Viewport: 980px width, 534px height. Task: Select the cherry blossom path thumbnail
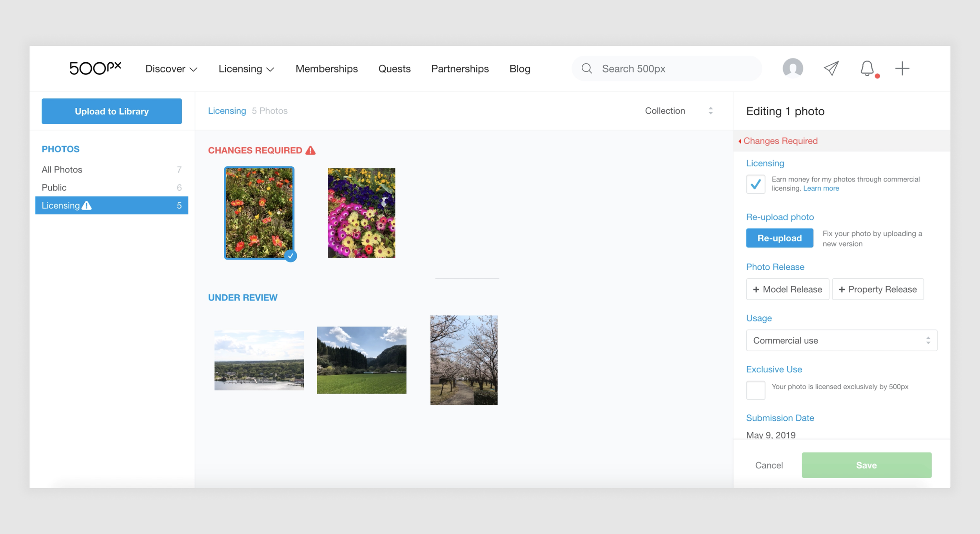[464, 360]
